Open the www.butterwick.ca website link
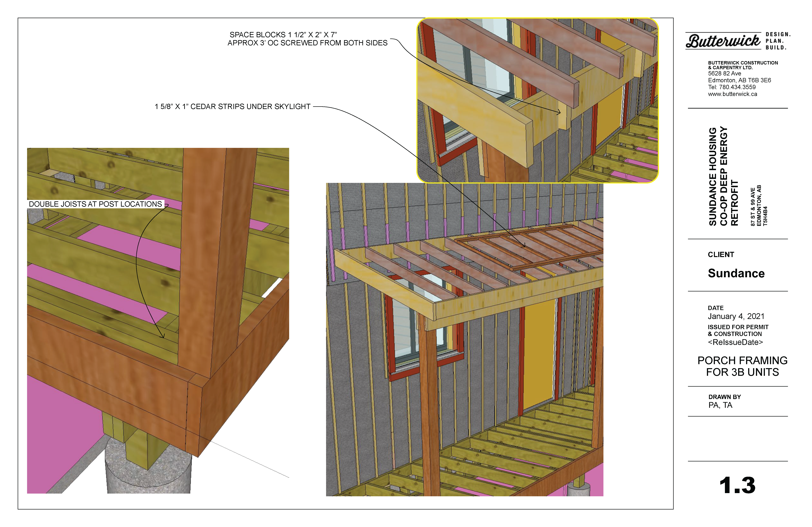Viewport: 812px width, 527px height. (733, 94)
